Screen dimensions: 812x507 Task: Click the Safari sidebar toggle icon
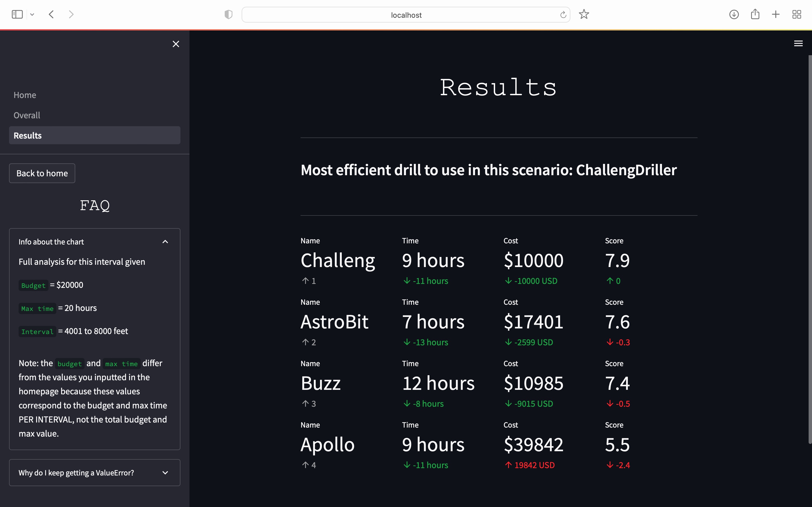[x=17, y=14]
